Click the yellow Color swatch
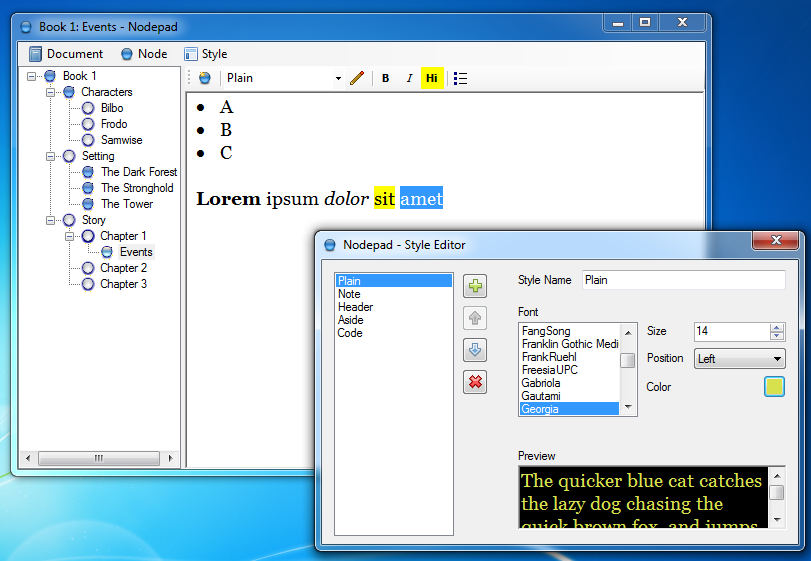Viewport: 811px width, 561px height. click(774, 387)
